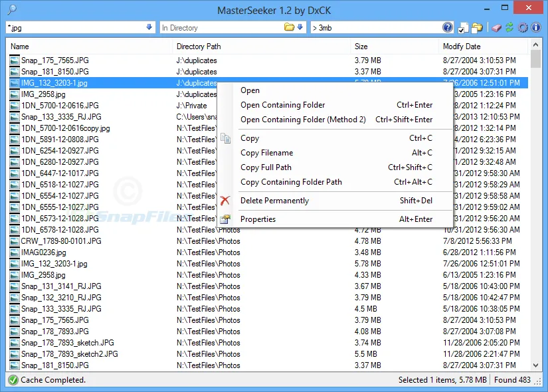Viewport: 548px width, 392px height.
Task: Select Open Containing Folder Ctrl+Enter entry
Action: (x=335, y=105)
